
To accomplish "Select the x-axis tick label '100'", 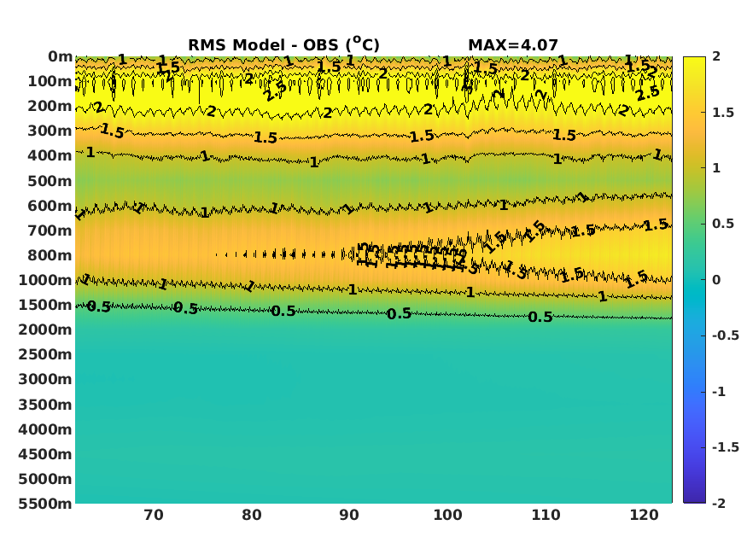I will 447,516.
